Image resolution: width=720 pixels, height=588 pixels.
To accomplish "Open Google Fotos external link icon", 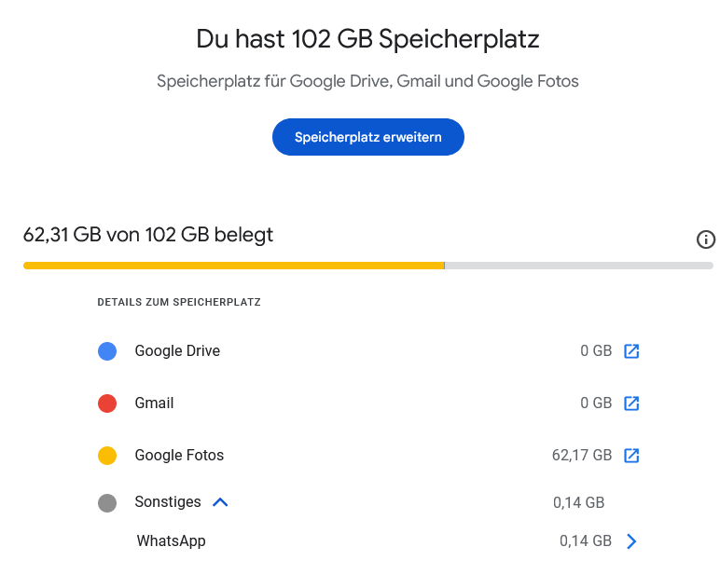I will 631,456.
